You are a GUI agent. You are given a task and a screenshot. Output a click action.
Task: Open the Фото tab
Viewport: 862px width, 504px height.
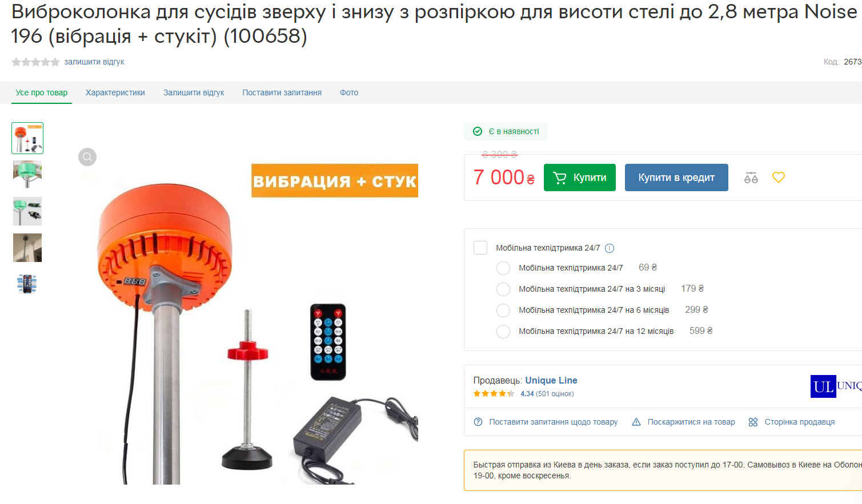(349, 92)
